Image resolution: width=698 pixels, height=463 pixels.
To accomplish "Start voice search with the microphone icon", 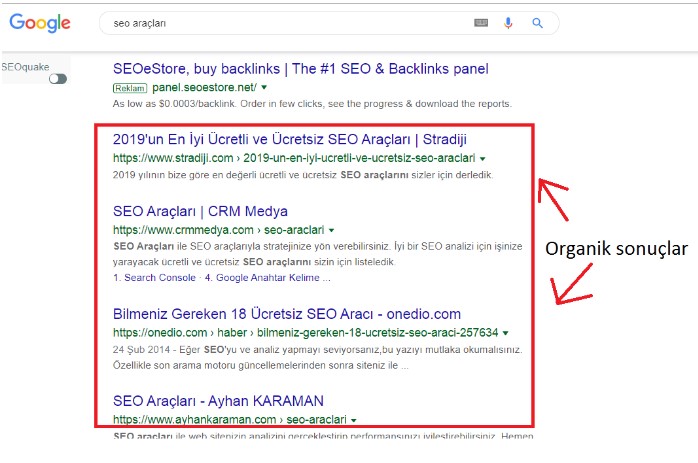I will (x=508, y=23).
